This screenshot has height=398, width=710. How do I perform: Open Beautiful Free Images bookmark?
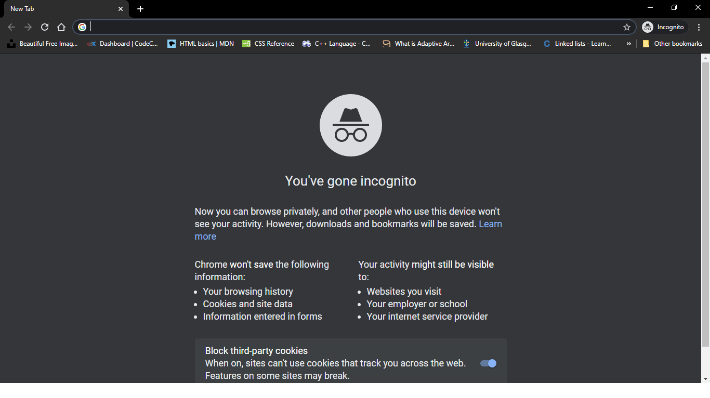click(43, 43)
